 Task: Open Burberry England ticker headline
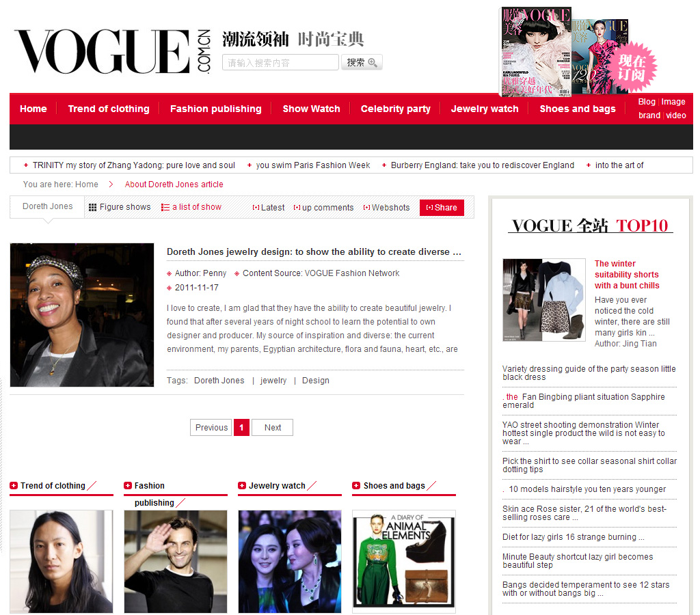(483, 165)
